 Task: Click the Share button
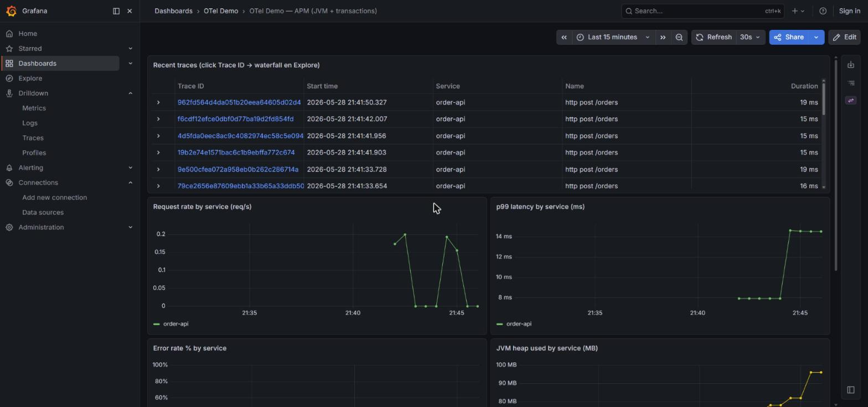coord(789,38)
